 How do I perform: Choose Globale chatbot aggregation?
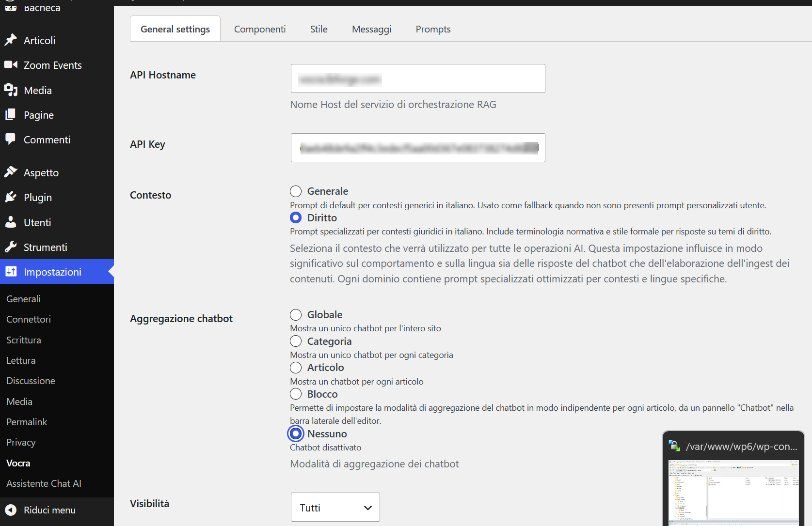point(296,315)
